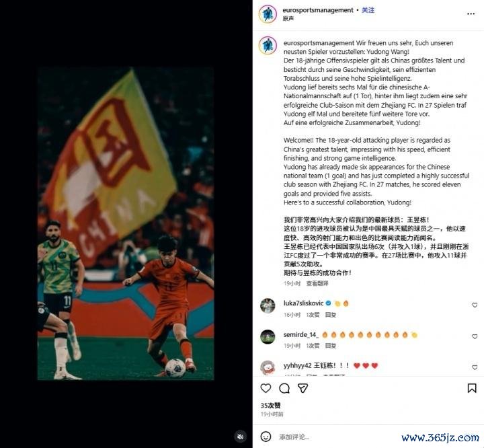Save the post with the bookmark icon

(x=472, y=388)
